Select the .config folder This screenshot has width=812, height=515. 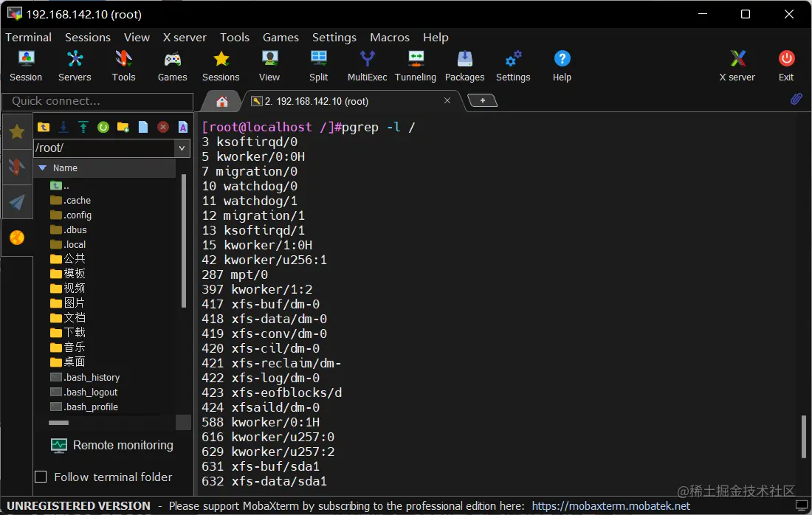point(70,215)
